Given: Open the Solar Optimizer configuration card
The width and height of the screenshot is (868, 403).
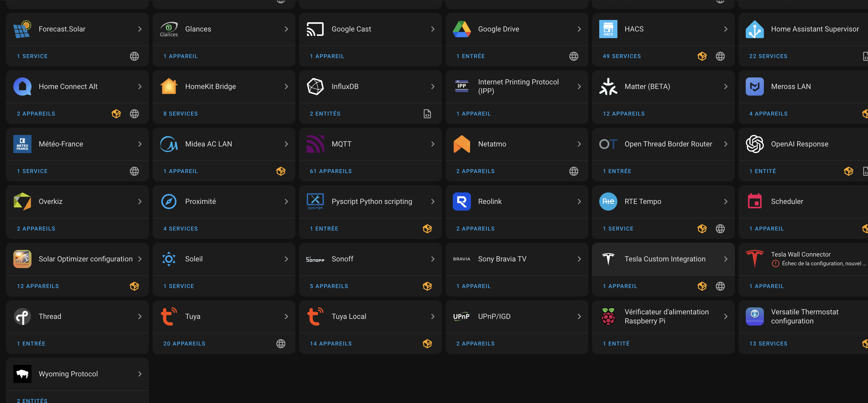Looking at the screenshot, I should 85,259.
